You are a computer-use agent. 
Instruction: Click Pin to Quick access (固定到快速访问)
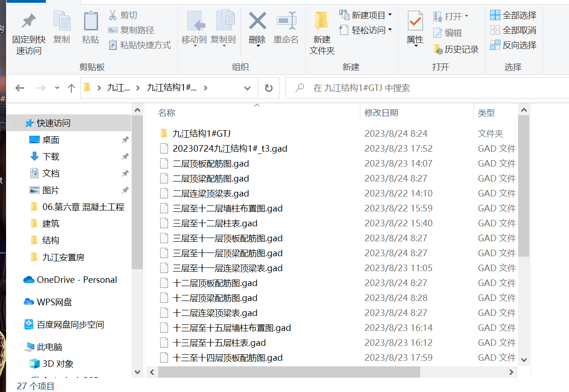(29, 33)
